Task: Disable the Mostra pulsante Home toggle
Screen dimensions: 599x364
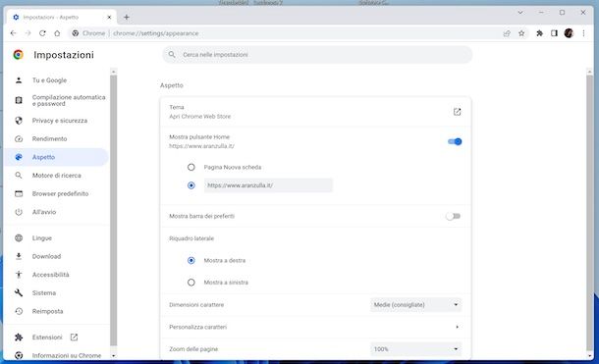Action: (455, 141)
